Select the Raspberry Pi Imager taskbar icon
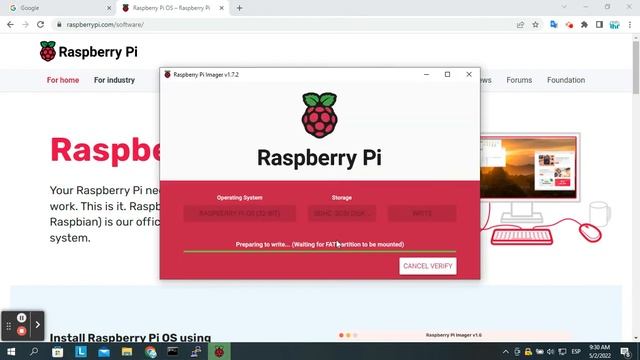640x360 pixels. (219, 351)
